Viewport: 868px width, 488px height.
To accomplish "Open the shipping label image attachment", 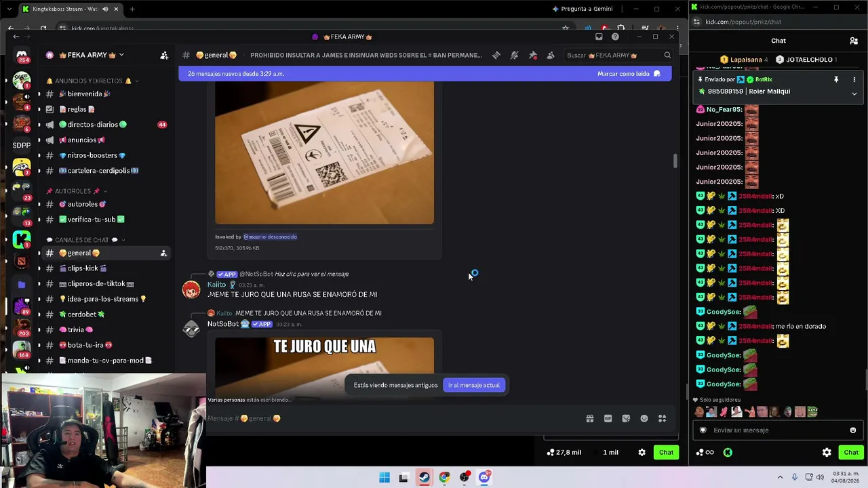I will 324,152.
